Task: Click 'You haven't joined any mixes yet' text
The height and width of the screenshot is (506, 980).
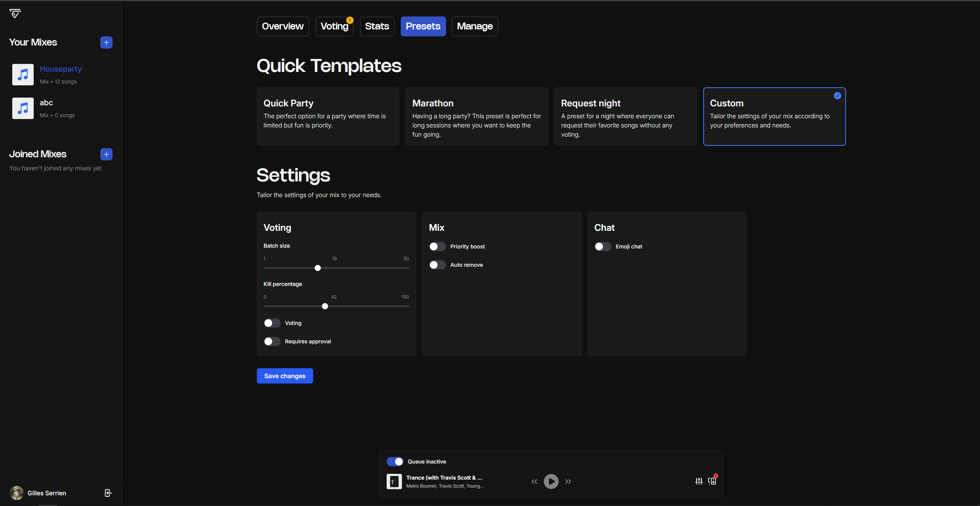Action: coord(56,168)
